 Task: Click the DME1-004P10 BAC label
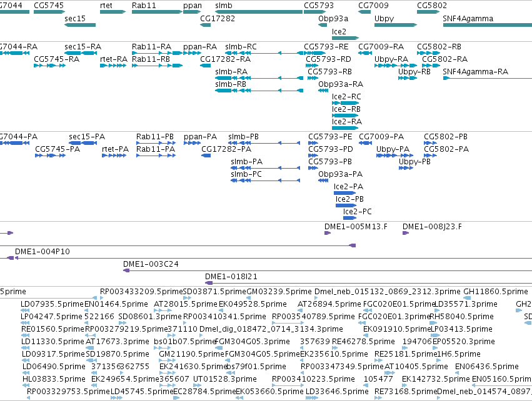43,252
